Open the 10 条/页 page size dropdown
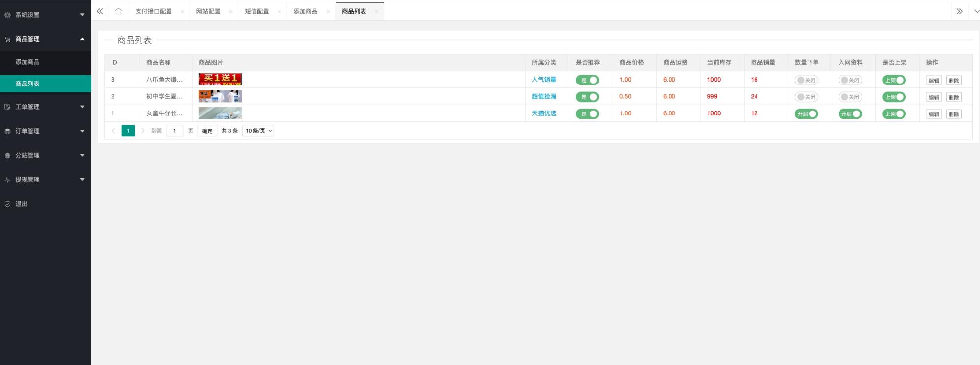 [x=258, y=131]
